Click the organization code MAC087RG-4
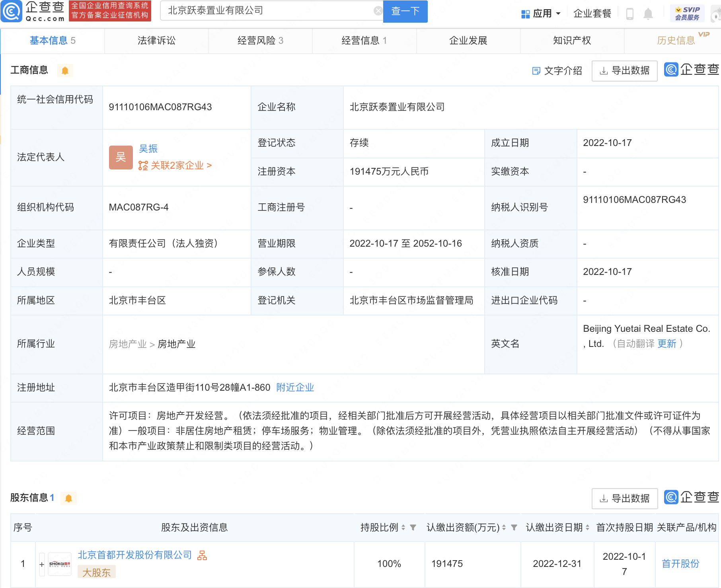Screen dimensions: 721x588 [138, 207]
